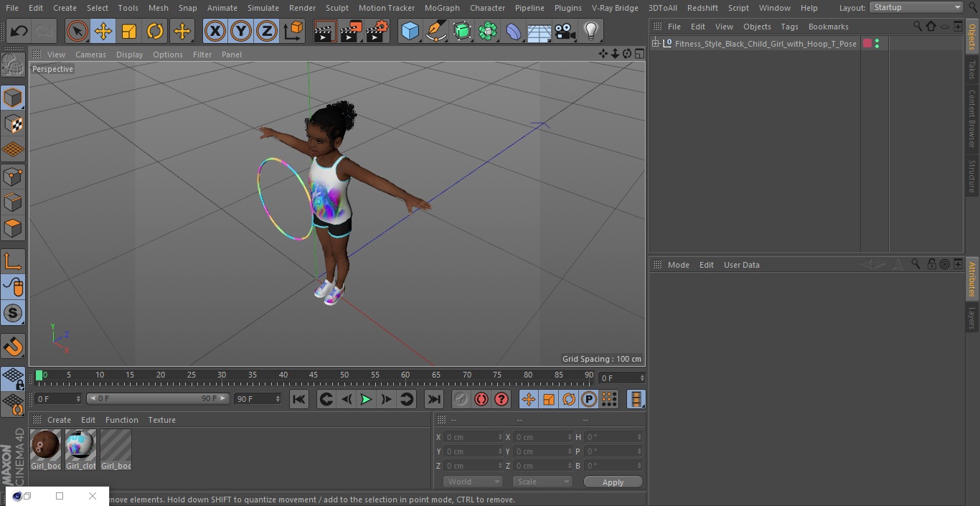Switch to Model mode
The width and height of the screenshot is (980, 506).
[x=13, y=98]
